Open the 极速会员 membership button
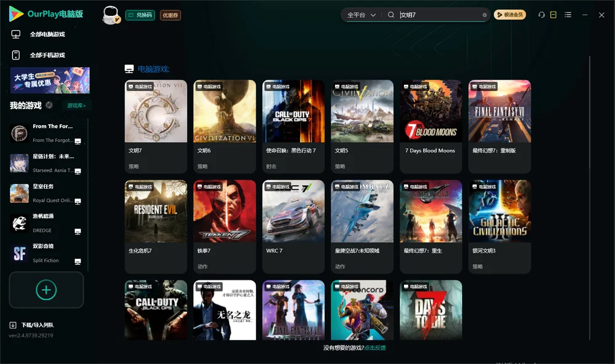This screenshot has width=615, height=364. click(x=510, y=15)
